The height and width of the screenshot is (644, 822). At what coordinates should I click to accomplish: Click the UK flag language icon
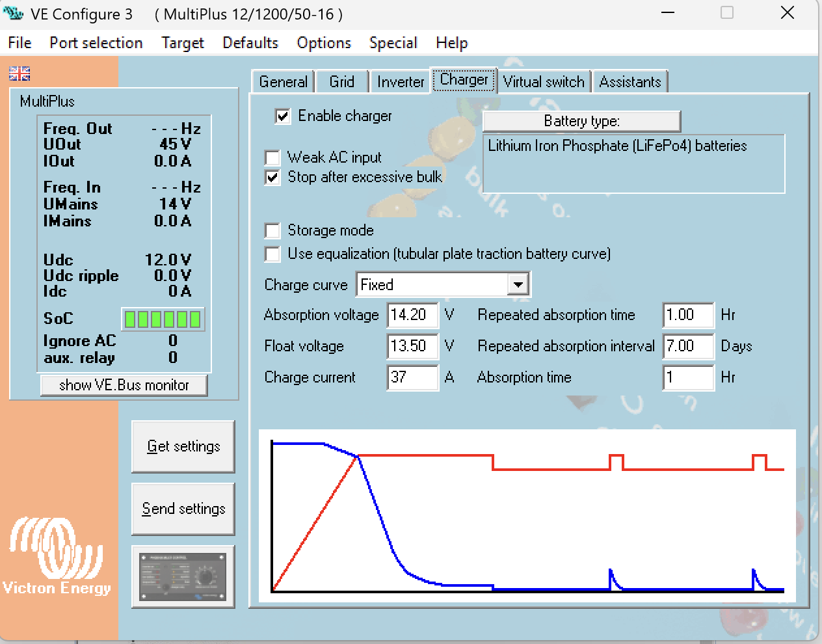pyautogui.click(x=20, y=74)
